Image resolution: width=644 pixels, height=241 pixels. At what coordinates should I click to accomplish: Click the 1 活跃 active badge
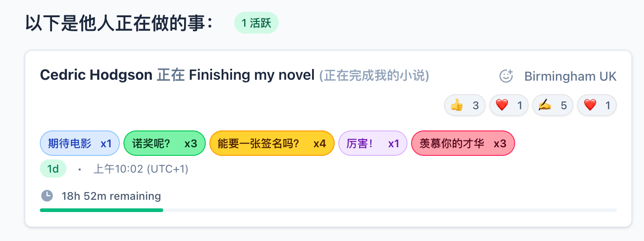tap(256, 23)
